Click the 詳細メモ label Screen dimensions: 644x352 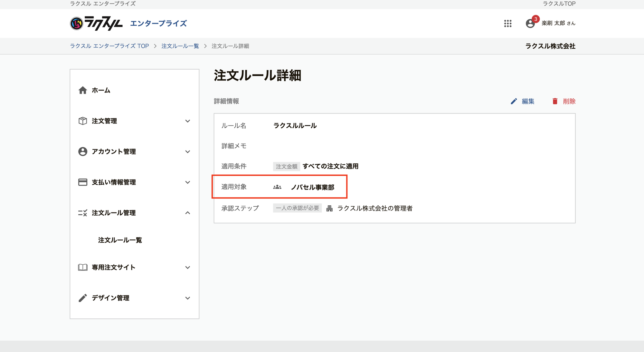[x=234, y=146]
